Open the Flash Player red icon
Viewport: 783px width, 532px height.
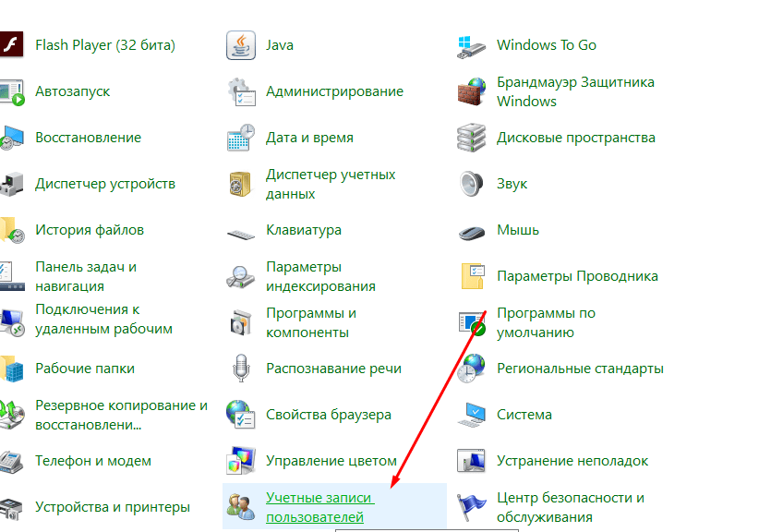[11, 45]
